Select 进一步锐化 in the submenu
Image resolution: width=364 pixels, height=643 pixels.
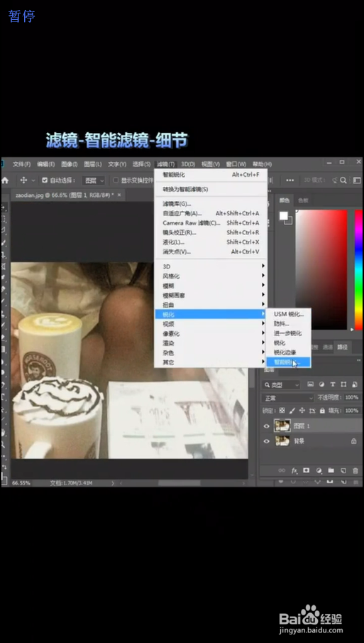(288, 333)
